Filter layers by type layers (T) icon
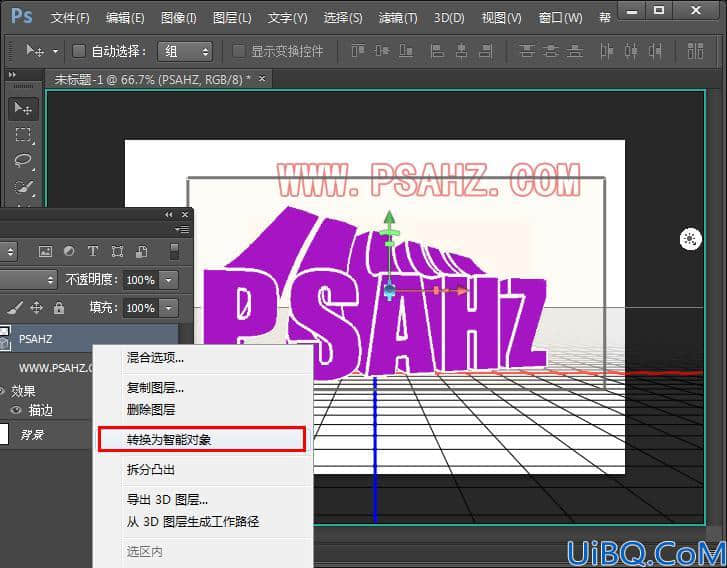The width and height of the screenshot is (727, 568). (93, 251)
